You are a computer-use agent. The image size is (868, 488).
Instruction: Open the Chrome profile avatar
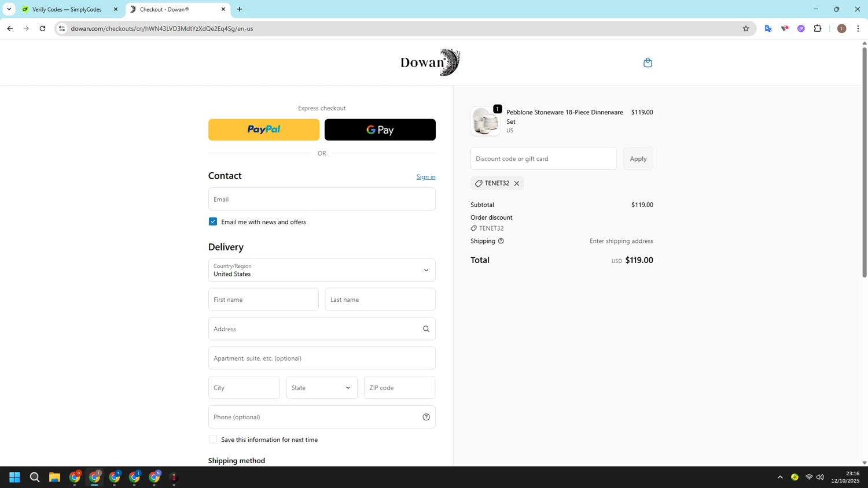pos(842,28)
